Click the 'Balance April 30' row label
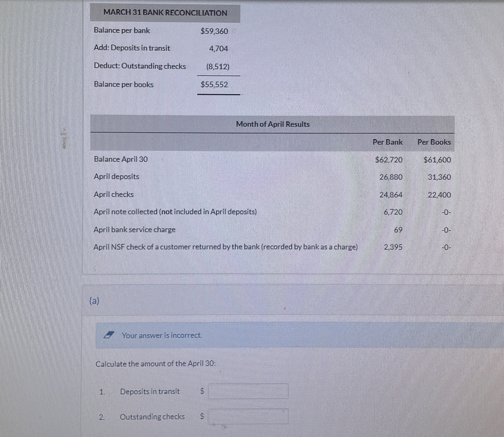The image size is (504, 437). pos(121,159)
